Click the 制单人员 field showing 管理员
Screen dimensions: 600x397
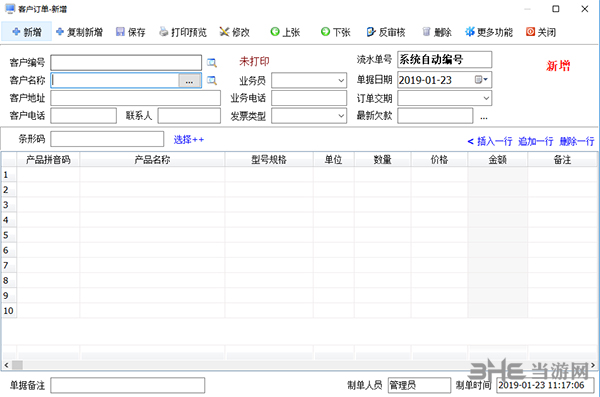coord(419,385)
